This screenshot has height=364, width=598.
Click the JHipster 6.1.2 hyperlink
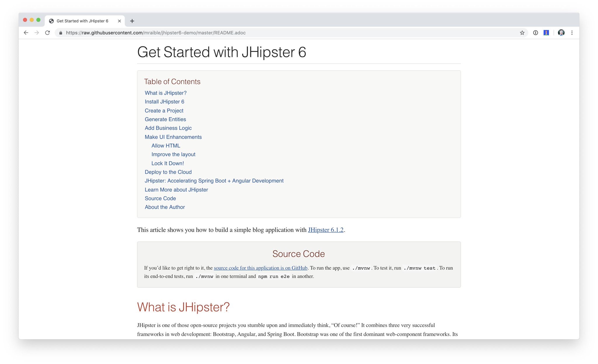tap(326, 230)
